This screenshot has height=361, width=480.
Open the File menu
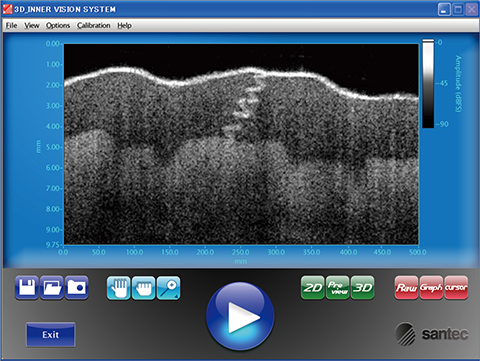click(x=11, y=25)
